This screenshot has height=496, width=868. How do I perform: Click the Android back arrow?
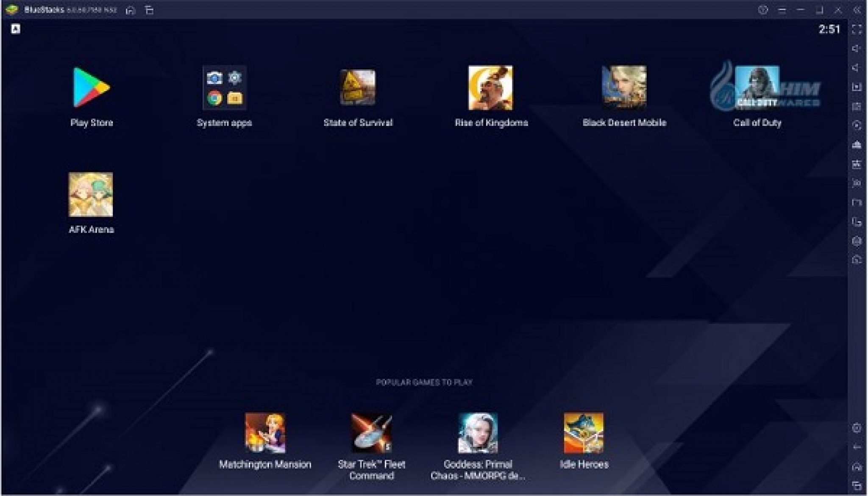pos(857,447)
